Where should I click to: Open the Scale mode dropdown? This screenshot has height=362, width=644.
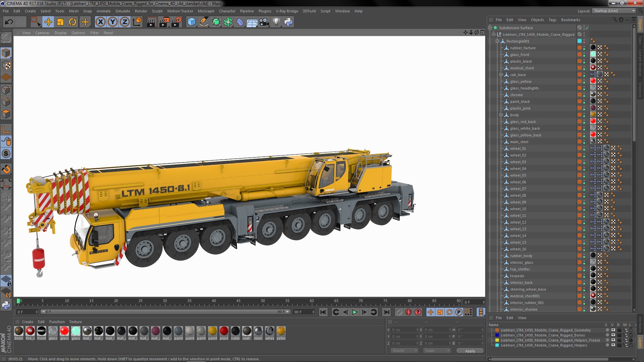coord(437,351)
